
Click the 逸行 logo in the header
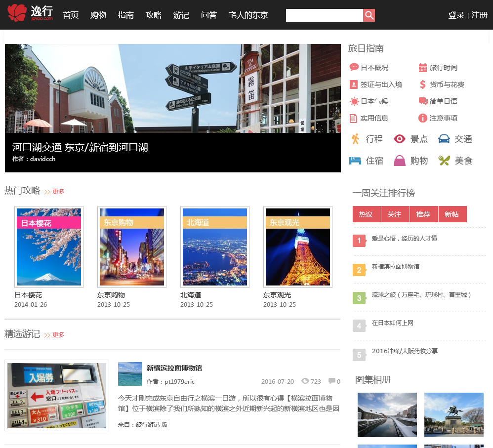(x=30, y=13)
